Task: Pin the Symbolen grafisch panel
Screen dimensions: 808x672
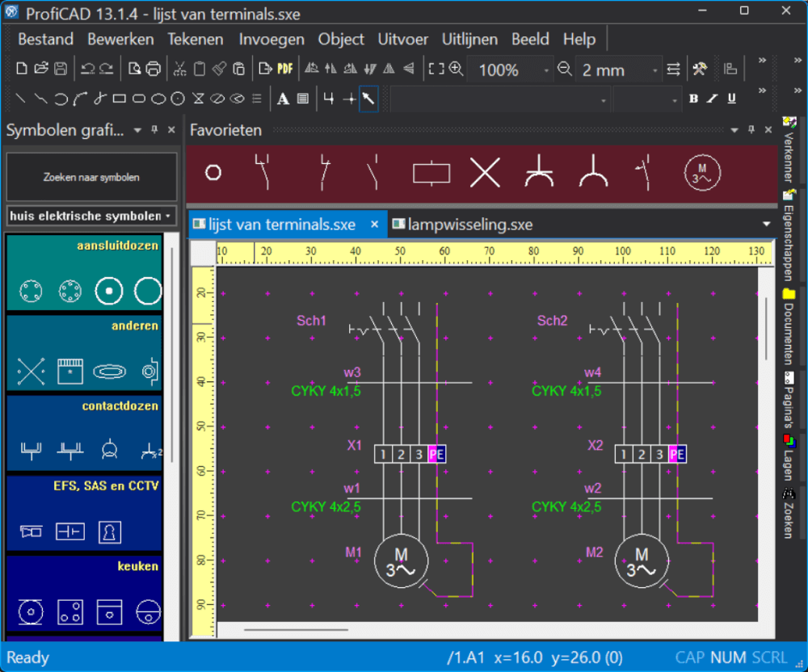Action: click(154, 130)
